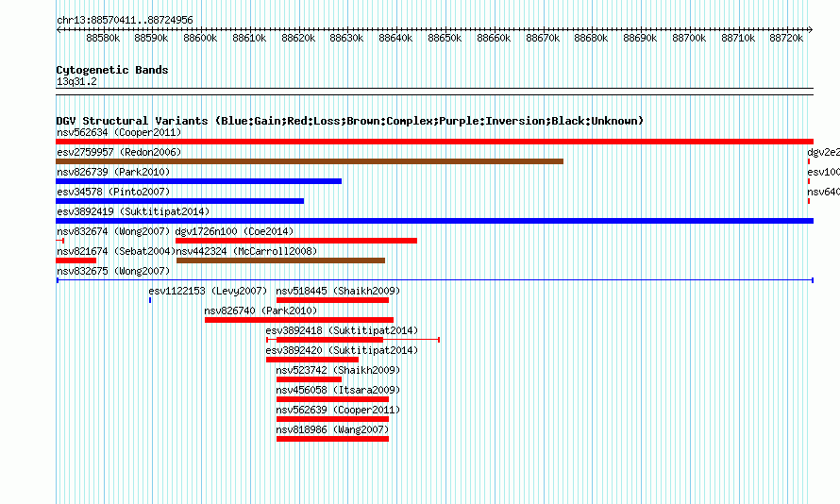The height and width of the screenshot is (504, 840).
Task: Click tiny blue esv1122153 marker
Action: point(150,300)
